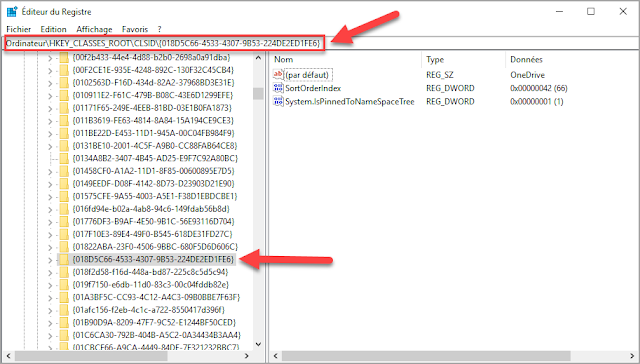Viewport: 640px width, 364px height.
Task: Open the Favoris menu
Action: click(135, 29)
